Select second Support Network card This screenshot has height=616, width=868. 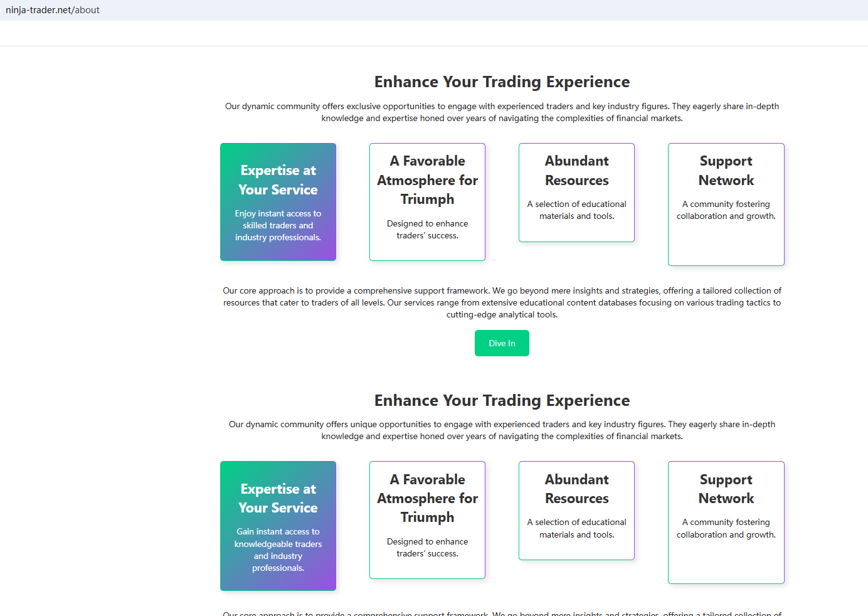click(726, 523)
